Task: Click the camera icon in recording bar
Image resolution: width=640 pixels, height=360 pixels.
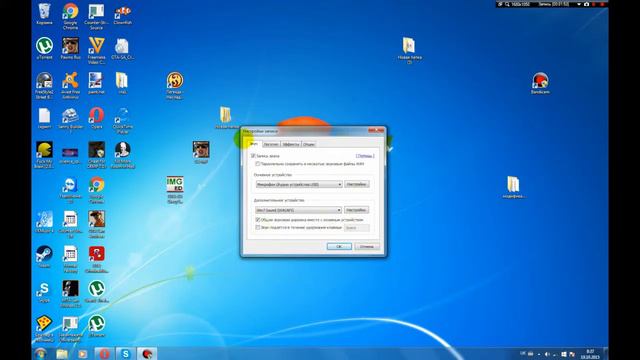Action: click(587, 4)
